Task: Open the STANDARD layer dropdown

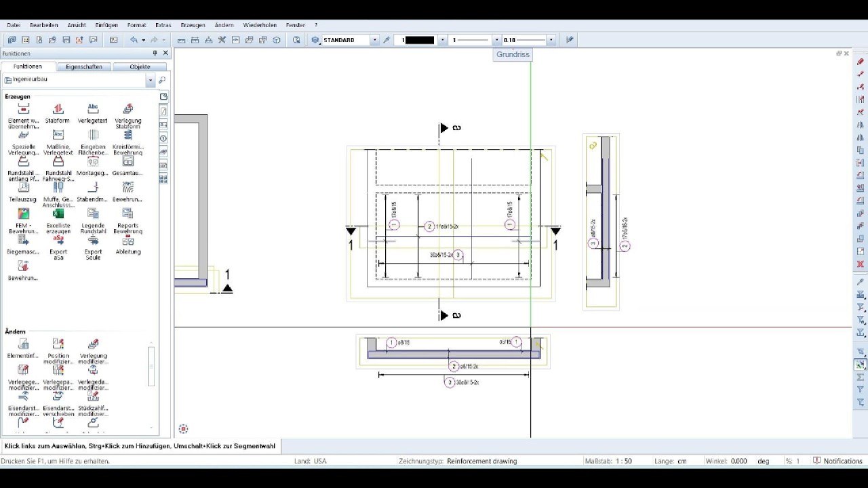Action: [x=374, y=40]
